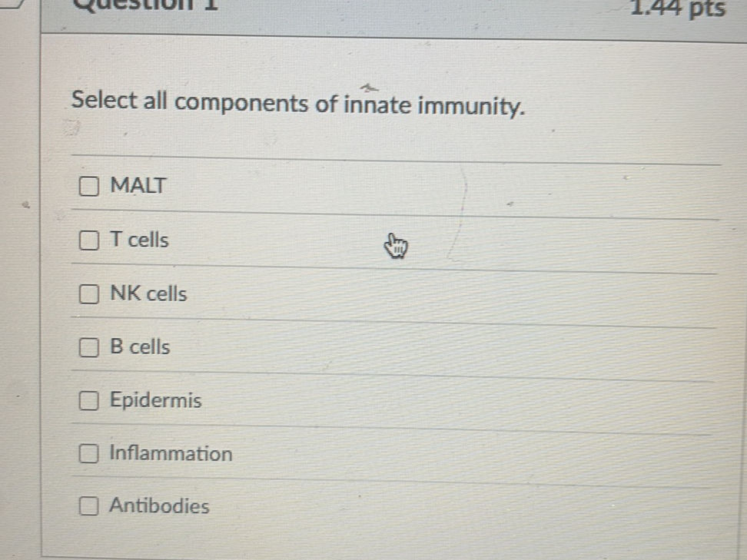The width and height of the screenshot is (747, 560).
Task: Check the T cells answer checkbox
Action: click(88, 240)
